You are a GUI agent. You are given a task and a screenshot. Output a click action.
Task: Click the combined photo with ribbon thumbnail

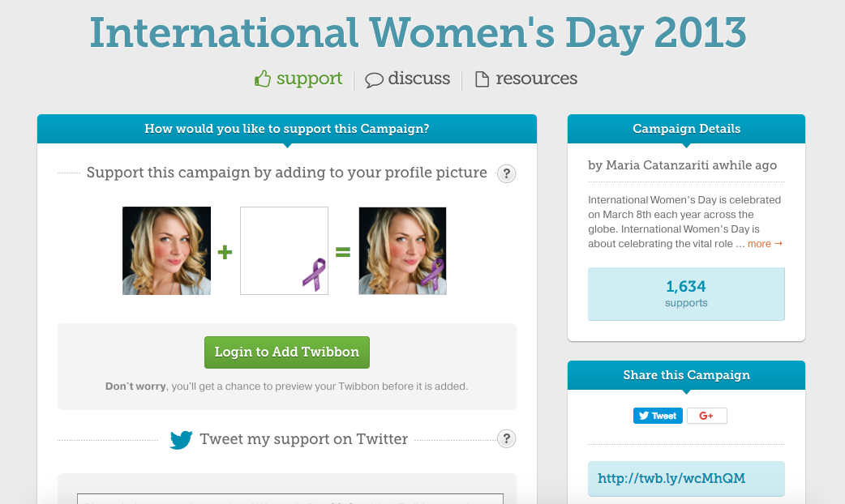(x=402, y=250)
